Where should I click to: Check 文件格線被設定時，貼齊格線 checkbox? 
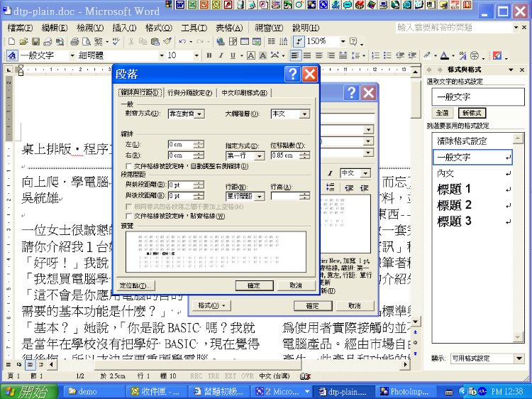(128, 216)
